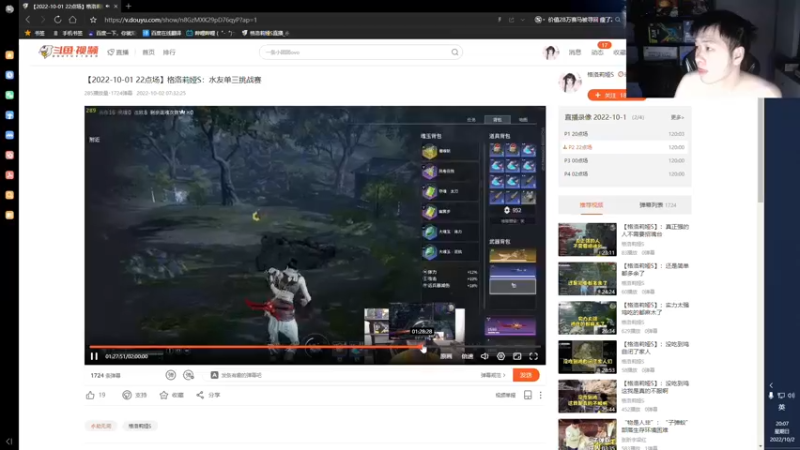Viewport: 800px width, 450px height.
Task: Select playlist item P2 22点场
Action: (x=624, y=147)
